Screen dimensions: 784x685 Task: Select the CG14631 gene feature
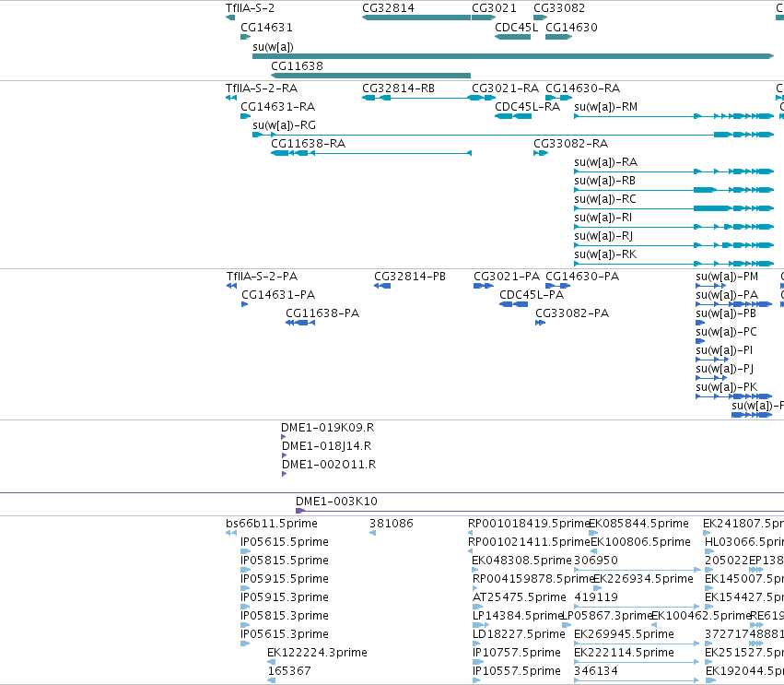(x=245, y=37)
